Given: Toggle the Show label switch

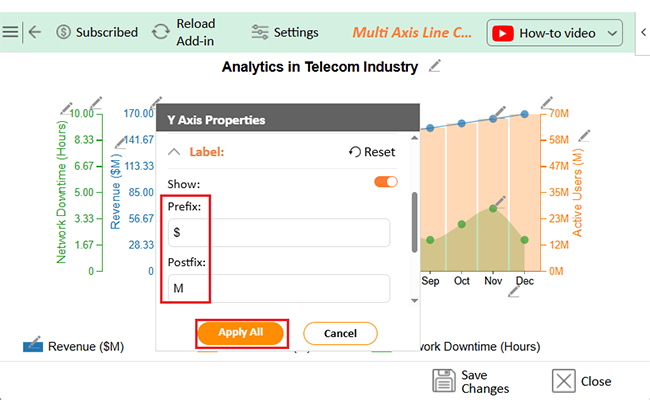Looking at the screenshot, I should click(x=386, y=182).
